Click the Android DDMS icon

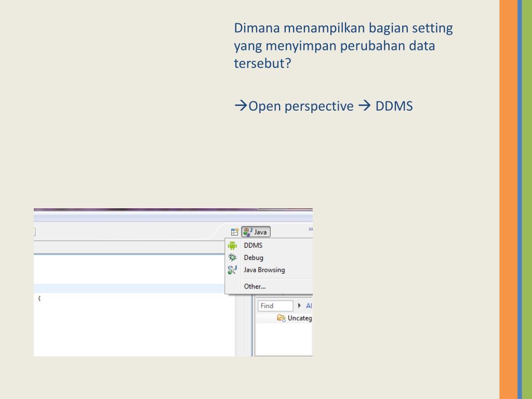[x=232, y=245]
